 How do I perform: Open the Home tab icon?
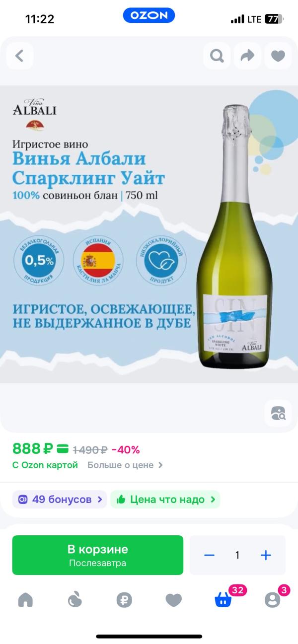point(25,600)
